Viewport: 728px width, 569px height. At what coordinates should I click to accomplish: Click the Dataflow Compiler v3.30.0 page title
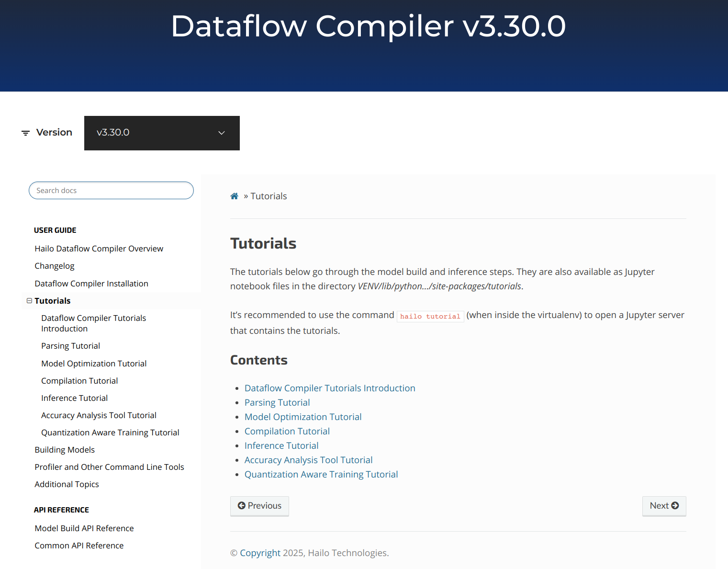pos(369,26)
